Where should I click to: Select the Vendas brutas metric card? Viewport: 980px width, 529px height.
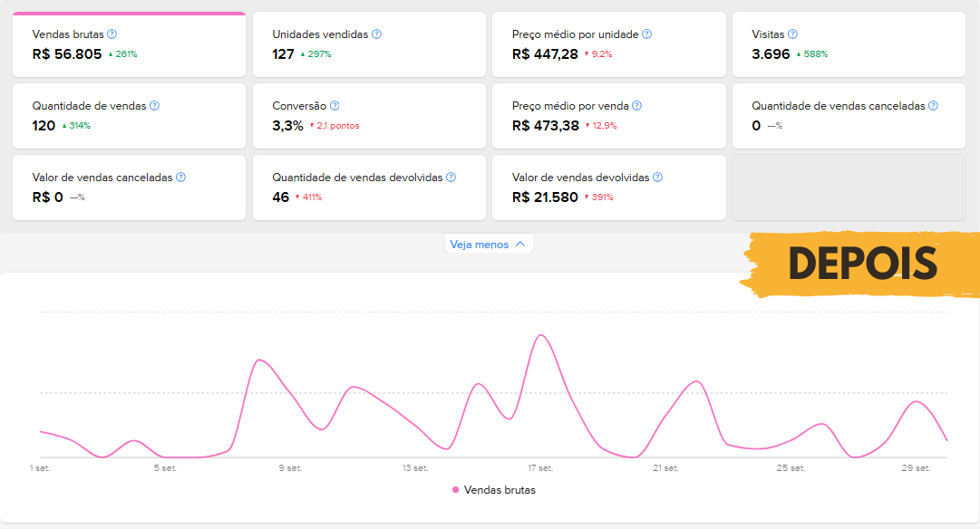click(129, 45)
